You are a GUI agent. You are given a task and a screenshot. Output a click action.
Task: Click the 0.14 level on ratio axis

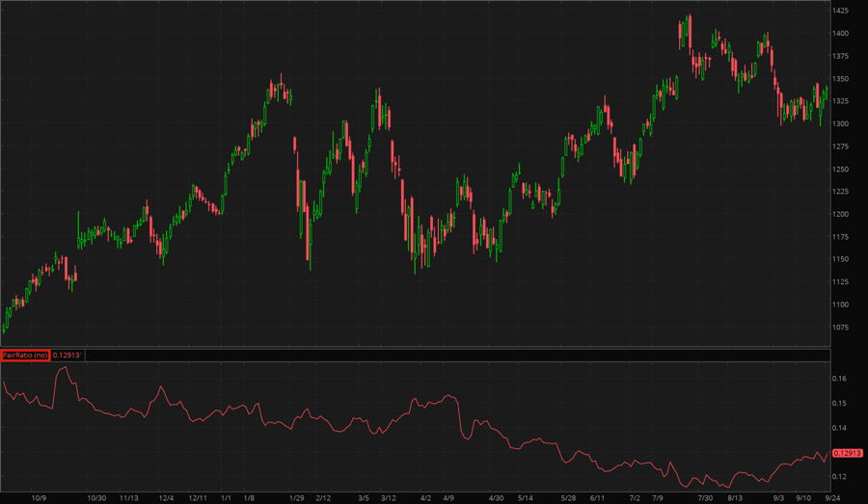pyautogui.click(x=841, y=428)
